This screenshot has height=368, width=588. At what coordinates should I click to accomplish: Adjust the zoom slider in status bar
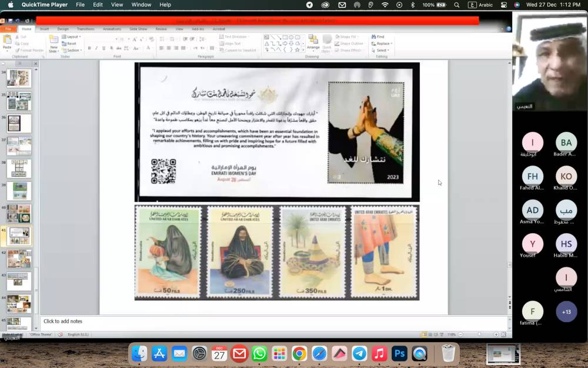(479, 334)
